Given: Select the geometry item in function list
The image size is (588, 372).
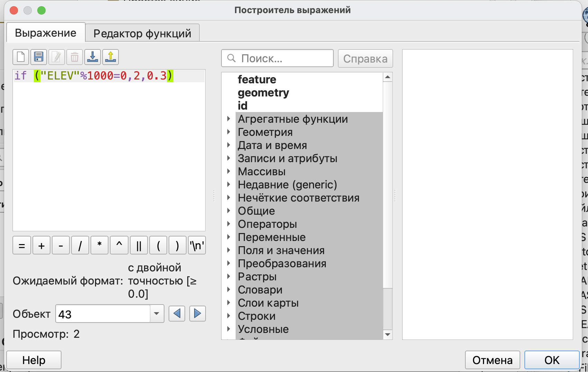Looking at the screenshot, I should pyautogui.click(x=263, y=93).
